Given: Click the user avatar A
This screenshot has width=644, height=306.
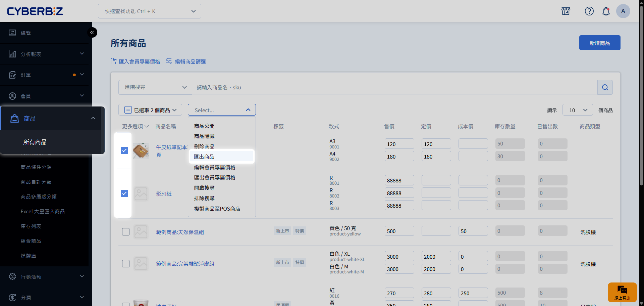Looking at the screenshot, I should (623, 11).
